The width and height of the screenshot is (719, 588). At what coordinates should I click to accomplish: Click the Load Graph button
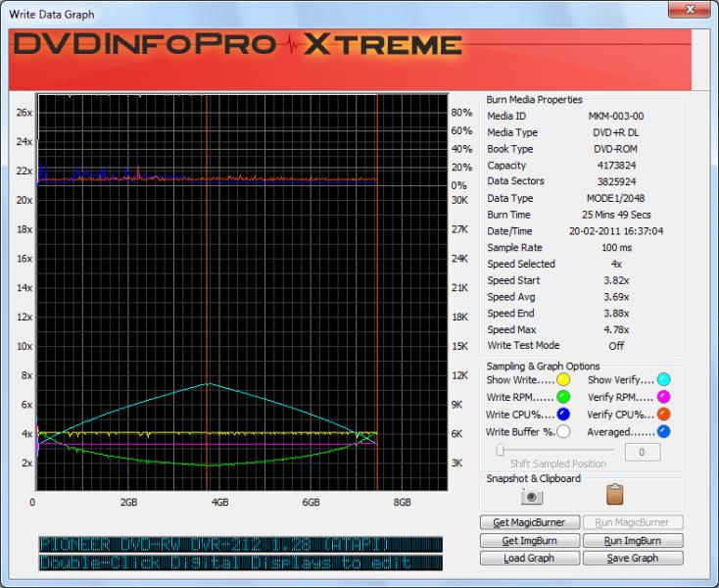point(530,559)
